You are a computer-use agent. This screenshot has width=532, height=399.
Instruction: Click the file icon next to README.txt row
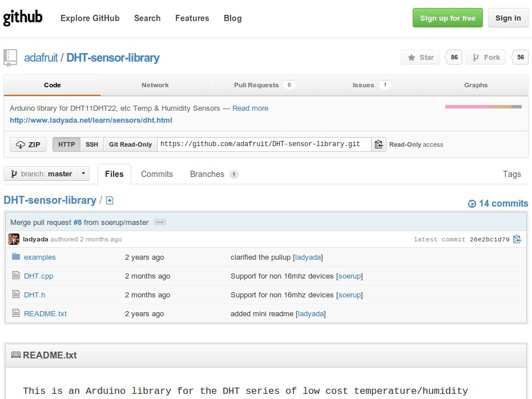pos(15,313)
